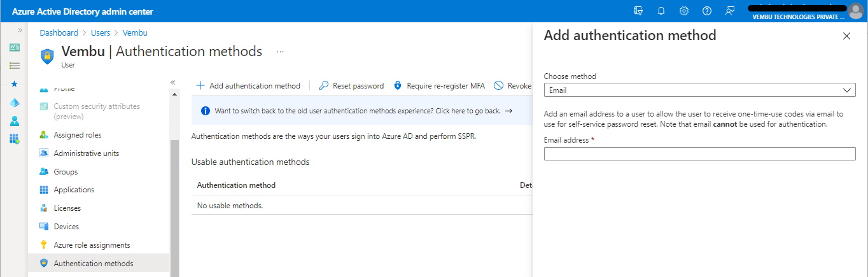Click the switch back to old experience banner link
This screenshot has height=277, width=868.
(363, 111)
